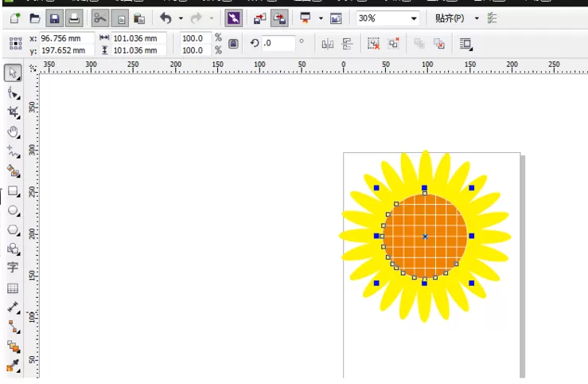
Task: Click the orange grid-filled circle
Action: point(425,236)
